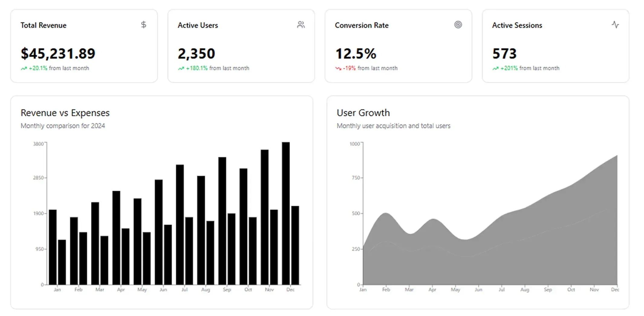Click the Dec label on the User Growth axis
Viewport: 644px width, 316px height.
(615, 289)
